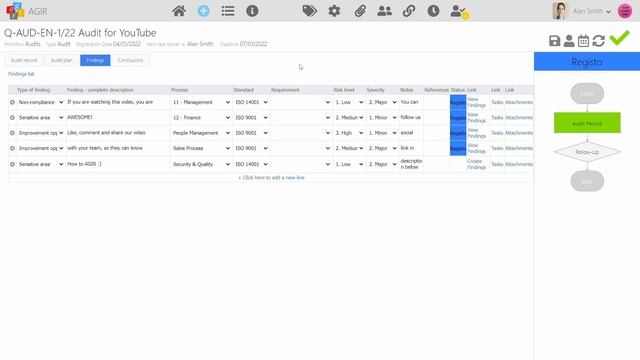Save record with the floppy disk icon
640x360 pixels.
coord(554,41)
